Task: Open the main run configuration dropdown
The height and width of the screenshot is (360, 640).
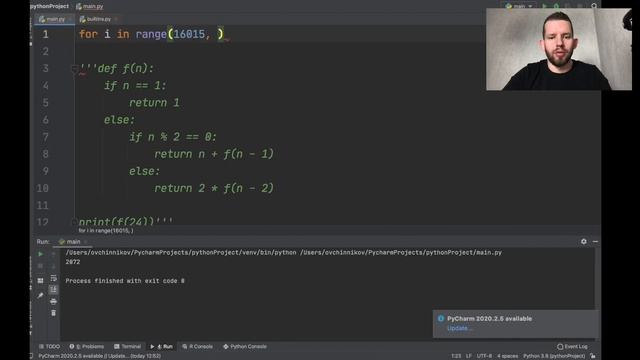Action: click(x=519, y=6)
